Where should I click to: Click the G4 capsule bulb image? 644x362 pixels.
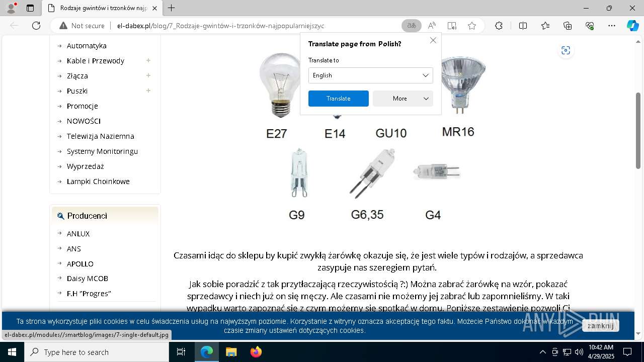click(x=437, y=171)
